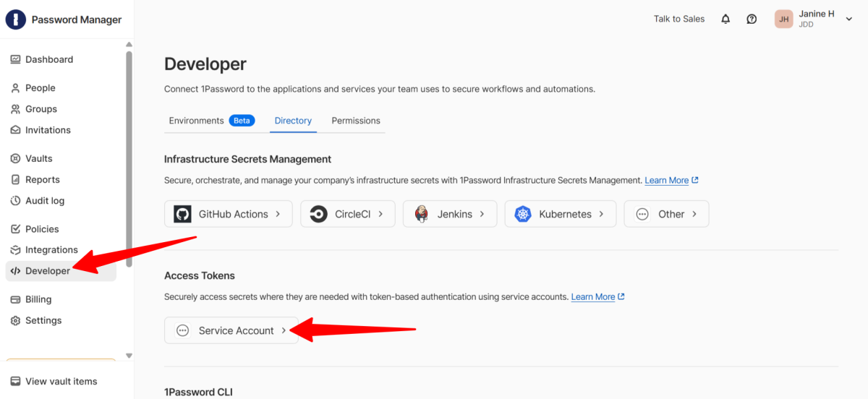Click the Settings gear icon
The image size is (868, 399).
click(15, 320)
